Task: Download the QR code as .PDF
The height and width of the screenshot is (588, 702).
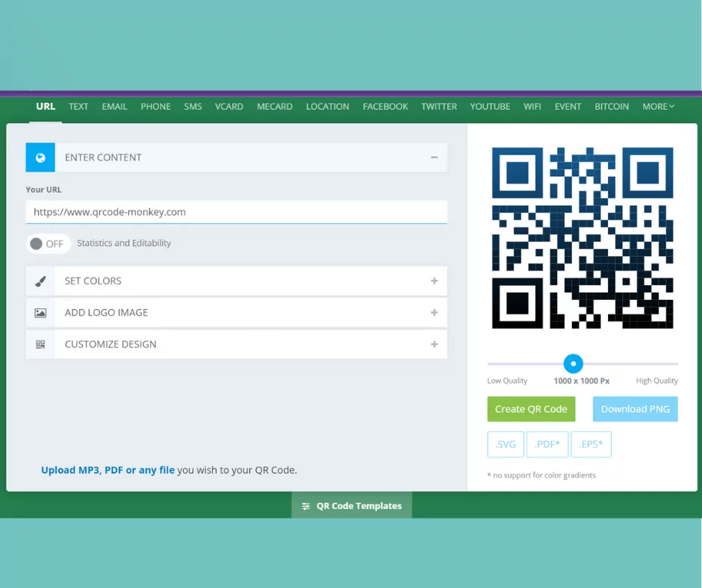Action: [547, 444]
